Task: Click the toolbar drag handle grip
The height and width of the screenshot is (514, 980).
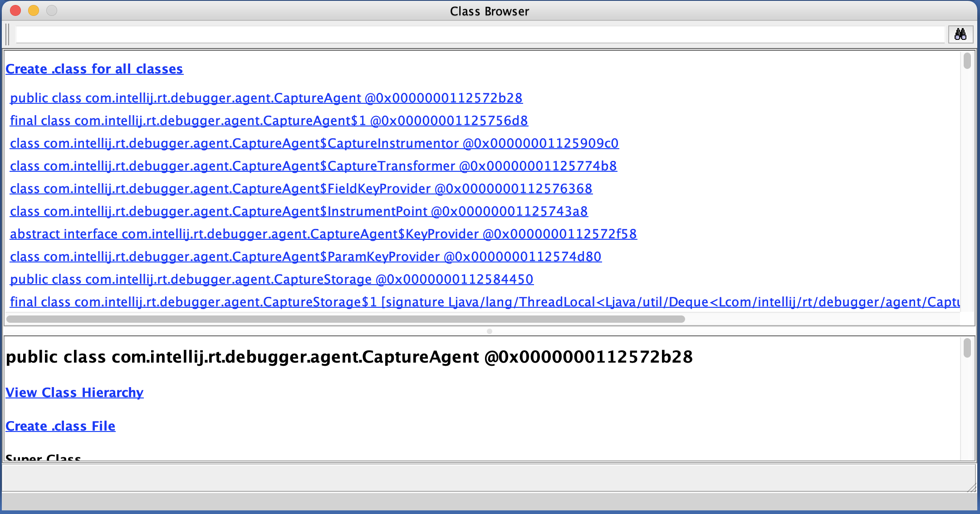Action: point(8,34)
